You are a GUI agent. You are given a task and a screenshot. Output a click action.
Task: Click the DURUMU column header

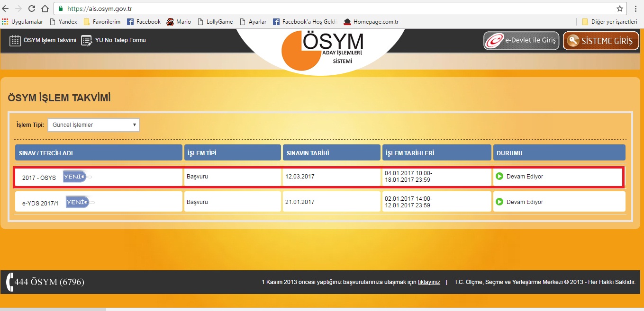pyautogui.click(x=559, y=153)
